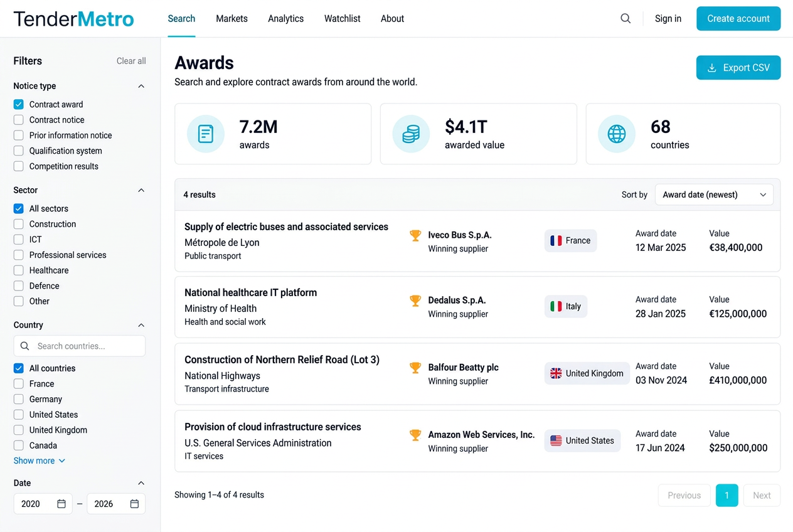Click the Sign in link
The image size is (793, 532).
pos(668,19)
